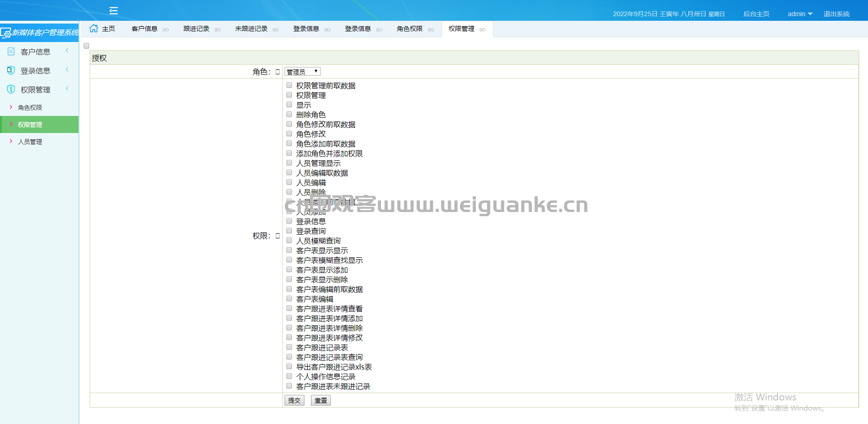Click the 登录信息 sidebar shield icon
The width and height of the screenshot is (868, 424).
(x=11, y=70)
